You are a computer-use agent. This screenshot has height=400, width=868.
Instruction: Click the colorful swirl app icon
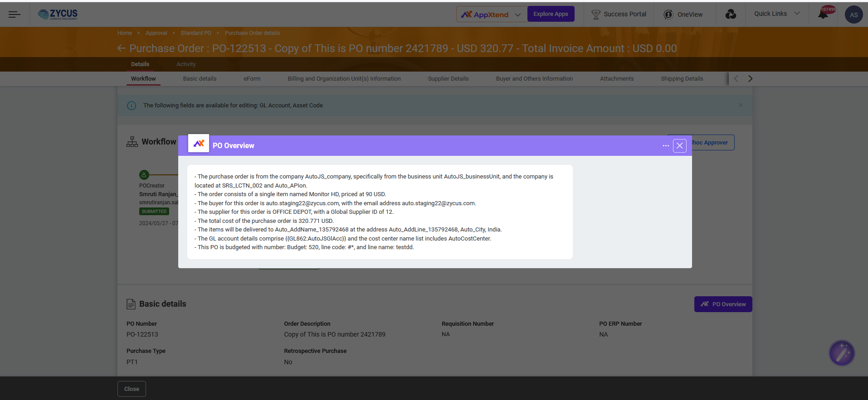click(x=730, y=14)
